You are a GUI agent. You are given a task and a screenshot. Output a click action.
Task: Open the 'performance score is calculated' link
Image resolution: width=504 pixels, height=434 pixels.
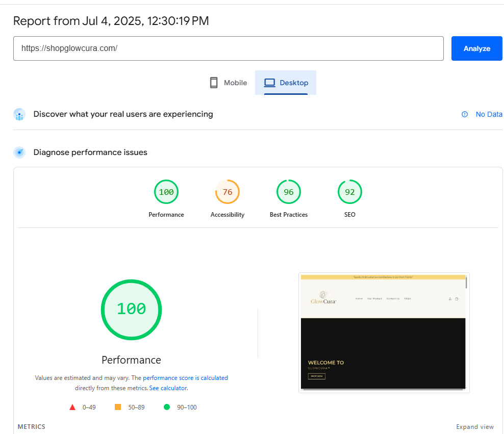tap(185, 378)
